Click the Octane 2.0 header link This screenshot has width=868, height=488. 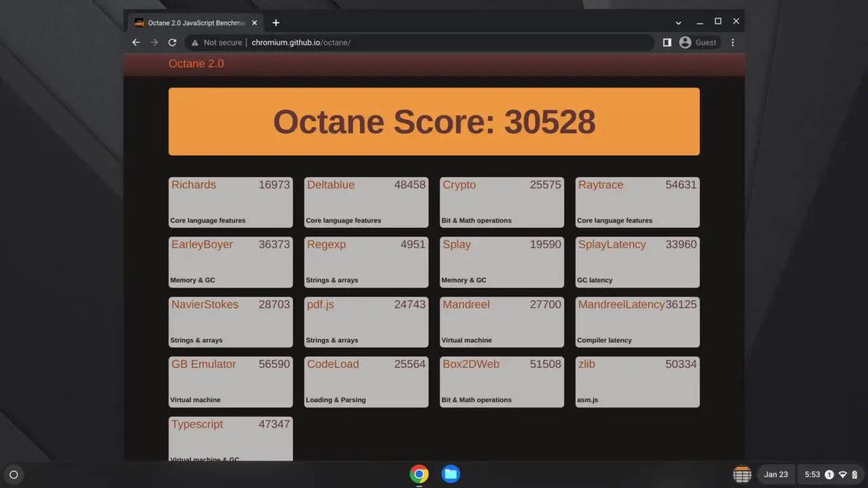point(196,64)
